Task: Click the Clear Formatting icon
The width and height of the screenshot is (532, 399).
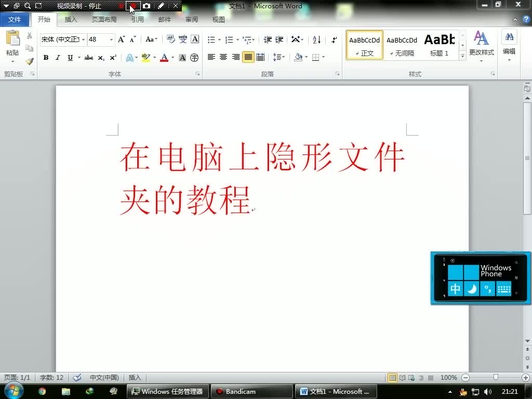Action: coord(171,39)
